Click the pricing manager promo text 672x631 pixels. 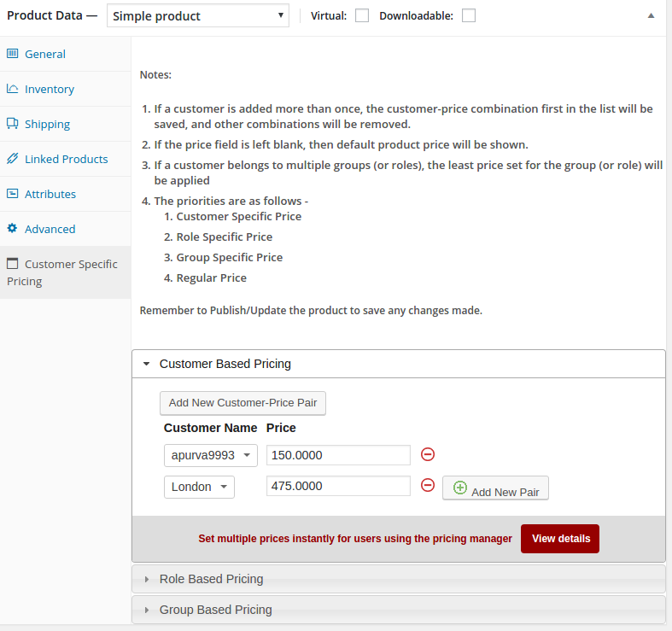point(355,539)
